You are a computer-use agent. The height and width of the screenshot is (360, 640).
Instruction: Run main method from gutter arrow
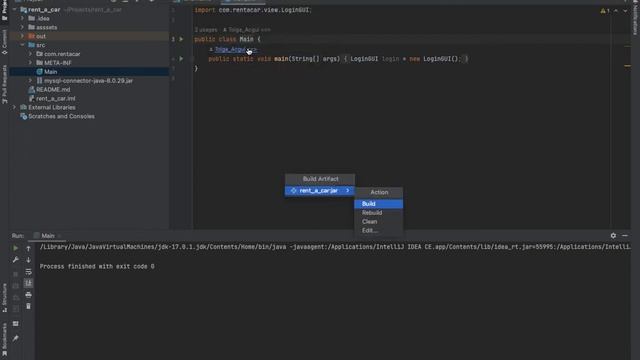click(181, 59)
